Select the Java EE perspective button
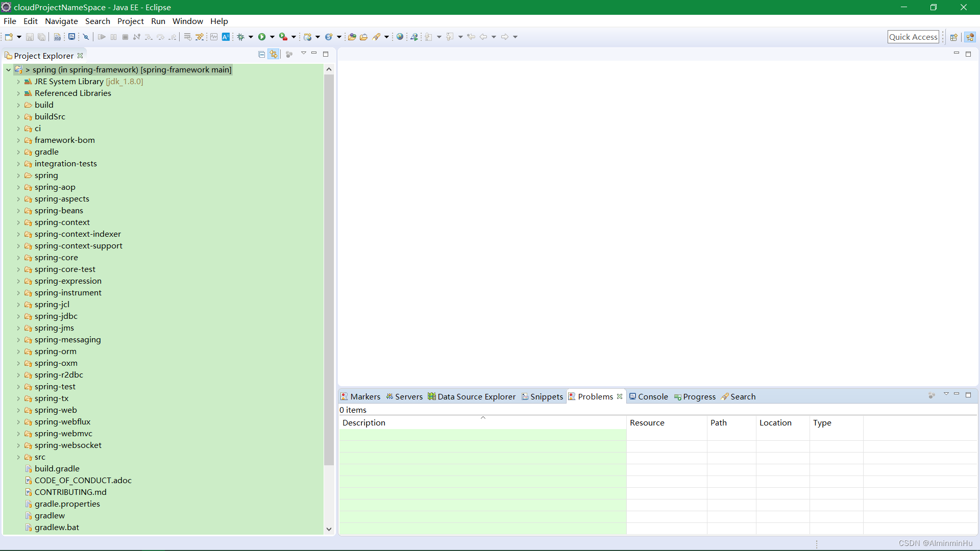The height and width of the screenshot is (551, 980). click(x=970, y=37)
